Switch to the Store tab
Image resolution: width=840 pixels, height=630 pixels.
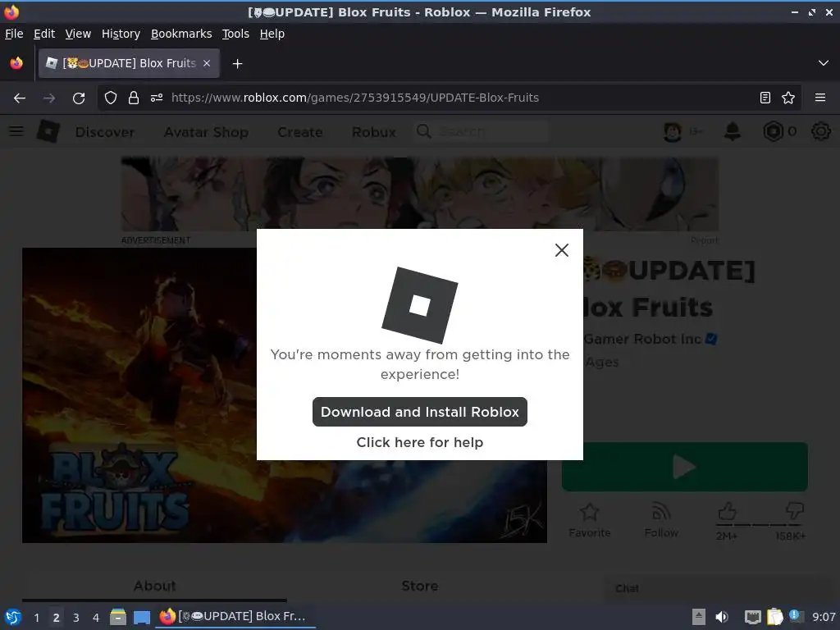(x=419, y=586)
